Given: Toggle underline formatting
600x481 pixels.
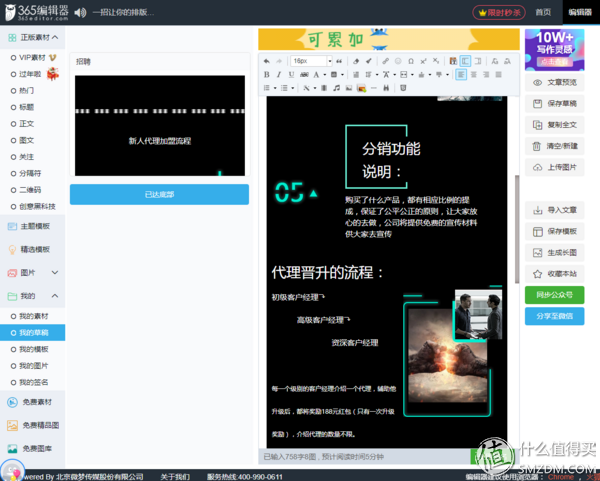Looking at the screenshot, I should pos(292,75).
